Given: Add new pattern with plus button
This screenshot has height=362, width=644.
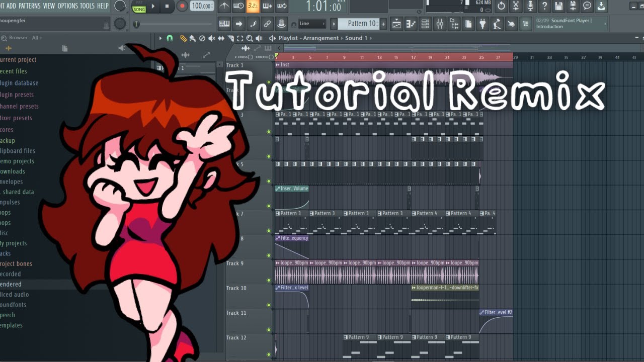Looking at the screenshot, I should [x=383, y=24].
